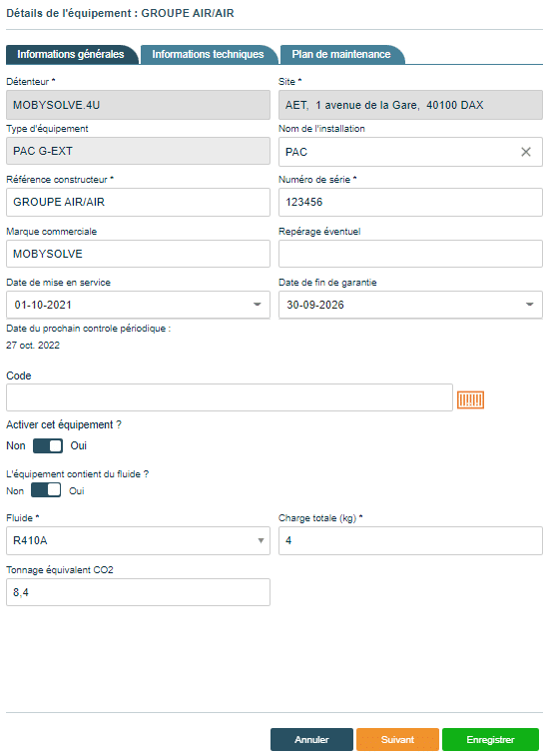Viewport: 545px width, 756px height.
Task: Focus the Code input field
Action: tap(230, 397)
